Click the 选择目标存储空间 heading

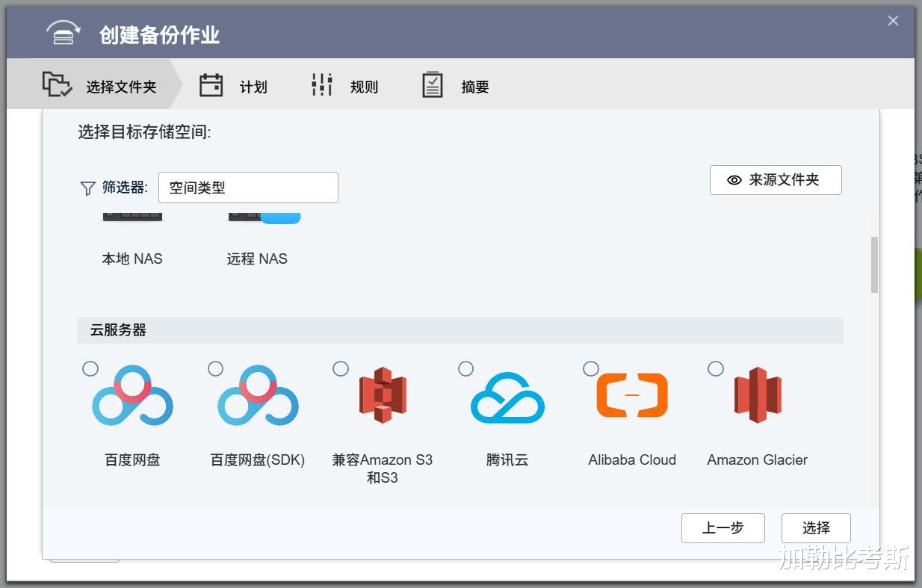coord(145,133)
